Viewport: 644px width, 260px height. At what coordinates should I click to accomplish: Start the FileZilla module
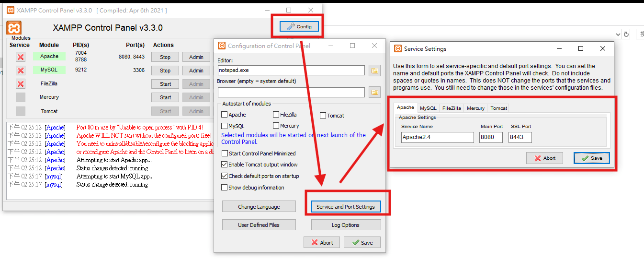[165, 84]
